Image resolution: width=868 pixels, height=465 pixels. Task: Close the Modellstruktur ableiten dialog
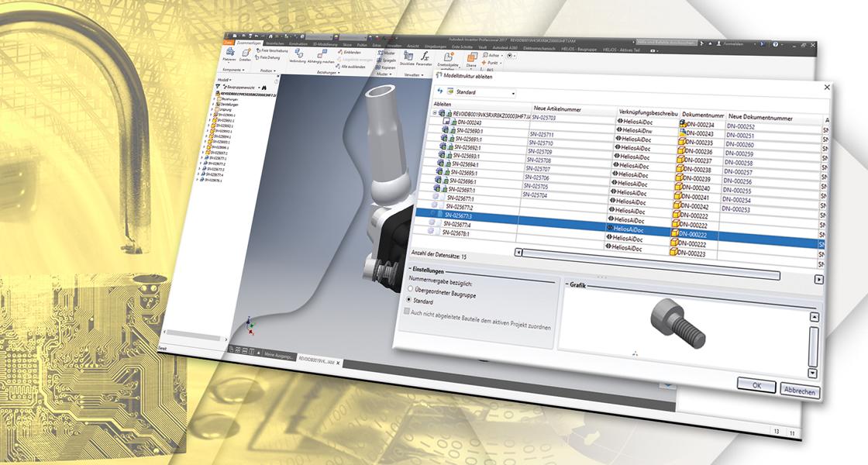(827, 87)
